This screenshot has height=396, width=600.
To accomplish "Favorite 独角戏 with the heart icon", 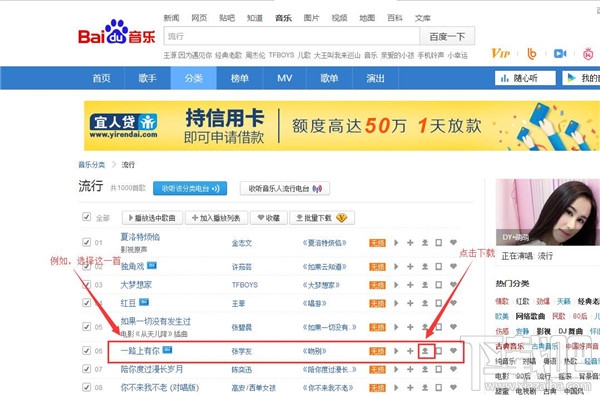I will 453,266.
